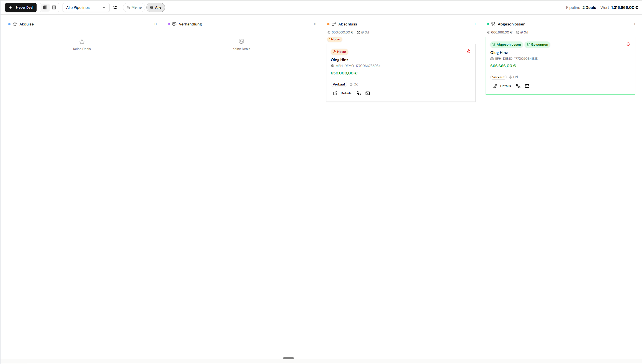Screen dimensions: 642x364
Task: Click the 1 Notar badge in Abschluss
Action: (335, 39)
